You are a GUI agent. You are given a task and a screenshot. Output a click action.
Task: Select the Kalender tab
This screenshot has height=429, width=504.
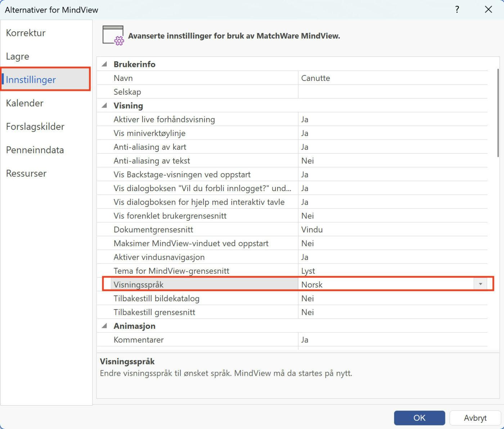pyautogui.click(x=25, y=103)
